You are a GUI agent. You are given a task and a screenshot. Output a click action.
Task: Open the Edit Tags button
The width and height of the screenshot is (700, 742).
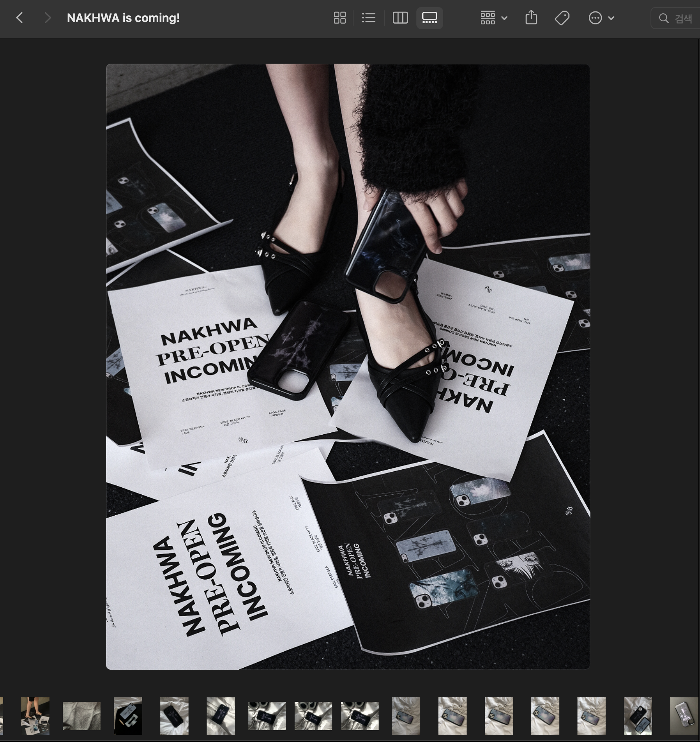(562, 18)
